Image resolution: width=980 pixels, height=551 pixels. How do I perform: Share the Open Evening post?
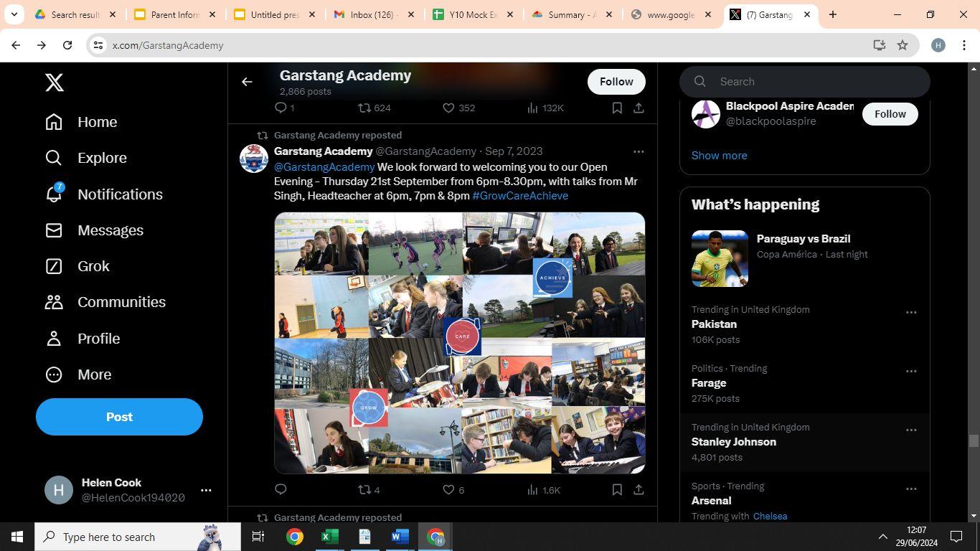click(639, 489)
